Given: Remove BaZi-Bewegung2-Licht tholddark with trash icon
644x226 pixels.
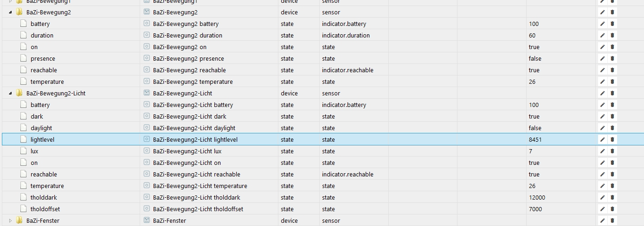Looking at the screenshot, I should tap(612, 197).
